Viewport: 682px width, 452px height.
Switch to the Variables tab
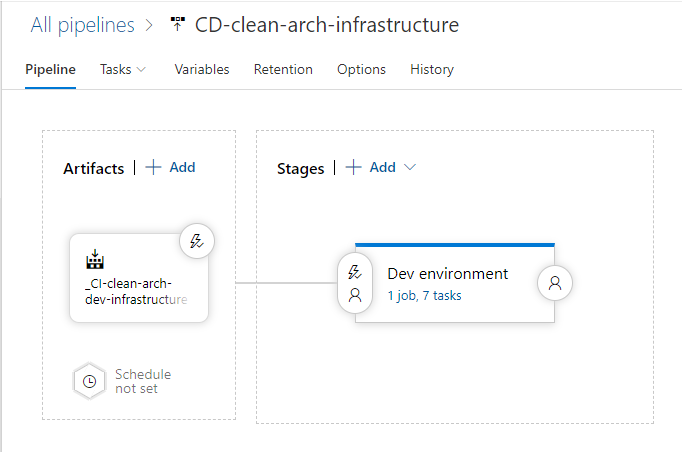click(x=202, y=70)
